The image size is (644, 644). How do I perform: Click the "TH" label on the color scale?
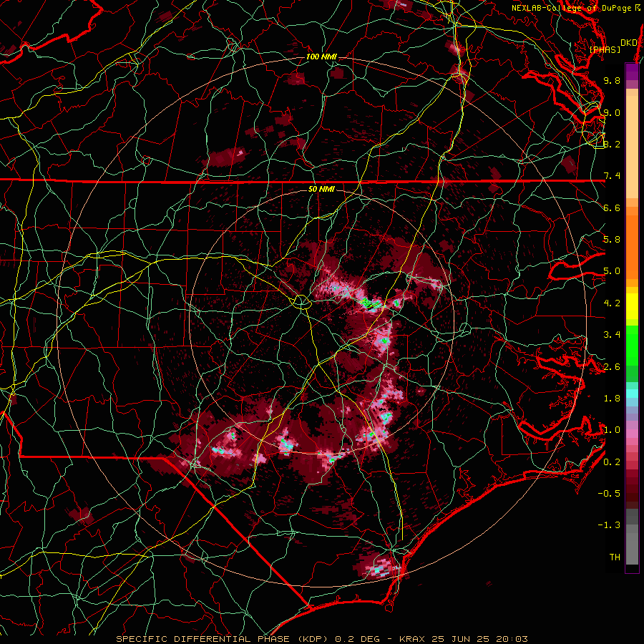click(615, 557)
